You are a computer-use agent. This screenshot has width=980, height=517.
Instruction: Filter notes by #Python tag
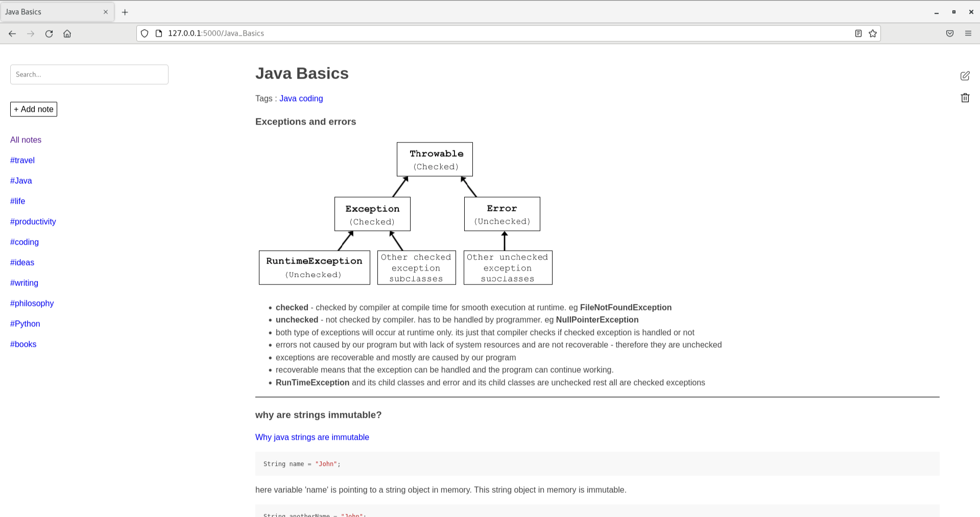pyautogui.click(x=25, y=324)
